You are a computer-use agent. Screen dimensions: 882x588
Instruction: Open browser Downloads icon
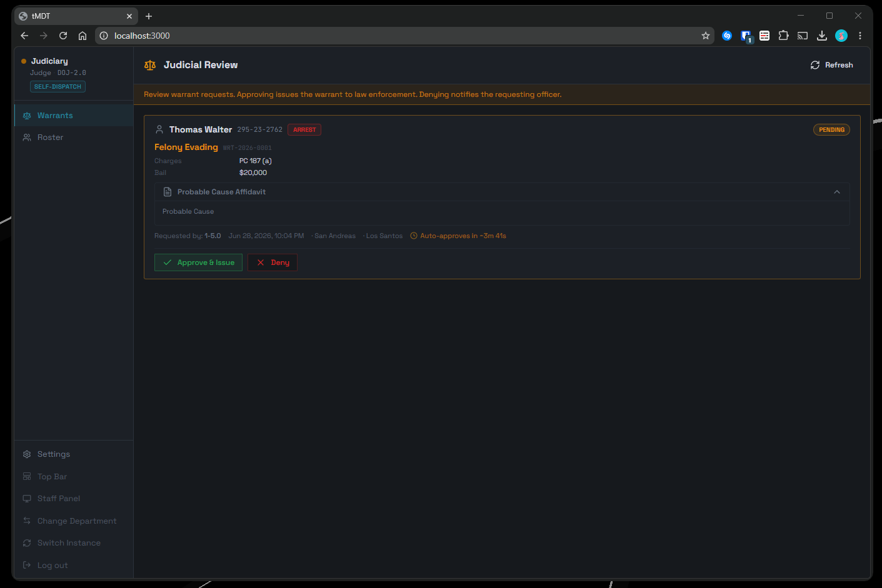[822, 36]
